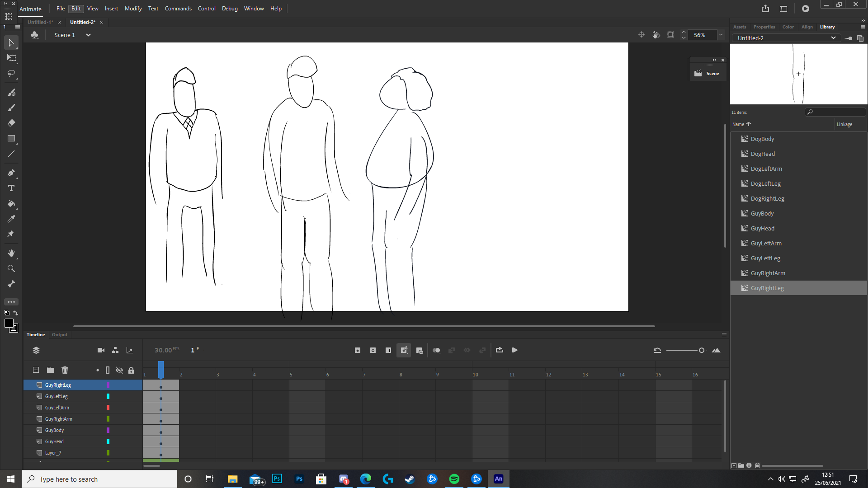This screenshot has width=868, height=488.
Task: Select the Pen tool
Action: [x=11, y=173]
